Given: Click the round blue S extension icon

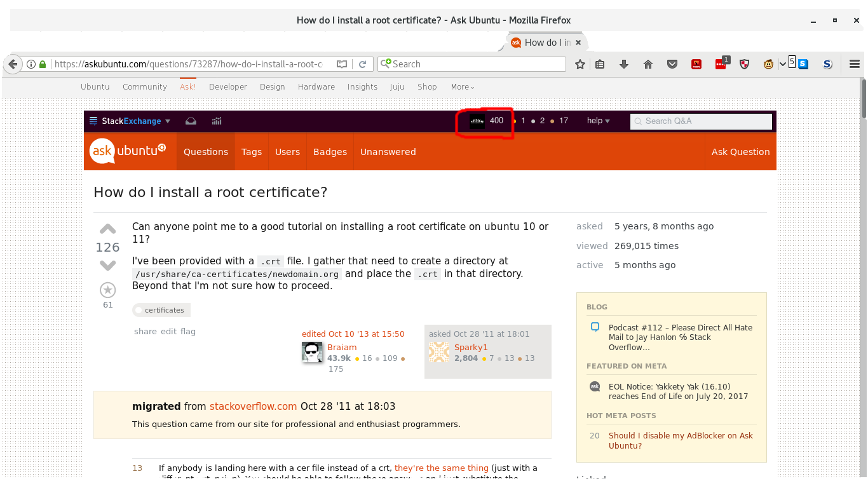Looking at the screenshot, I should click(x=827, y=64).
